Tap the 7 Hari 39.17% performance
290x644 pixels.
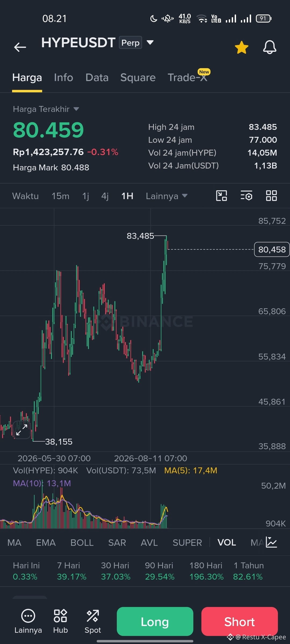[71, 571]
